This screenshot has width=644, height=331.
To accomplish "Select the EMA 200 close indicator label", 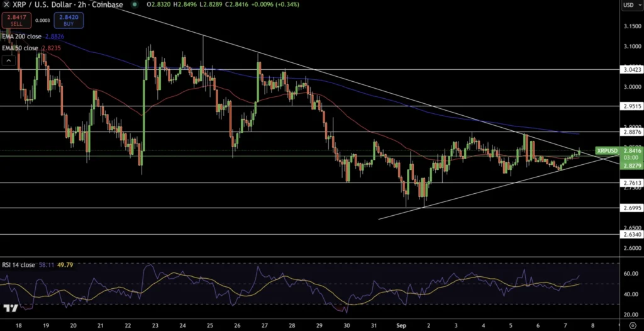I will (x=21, y=37).
